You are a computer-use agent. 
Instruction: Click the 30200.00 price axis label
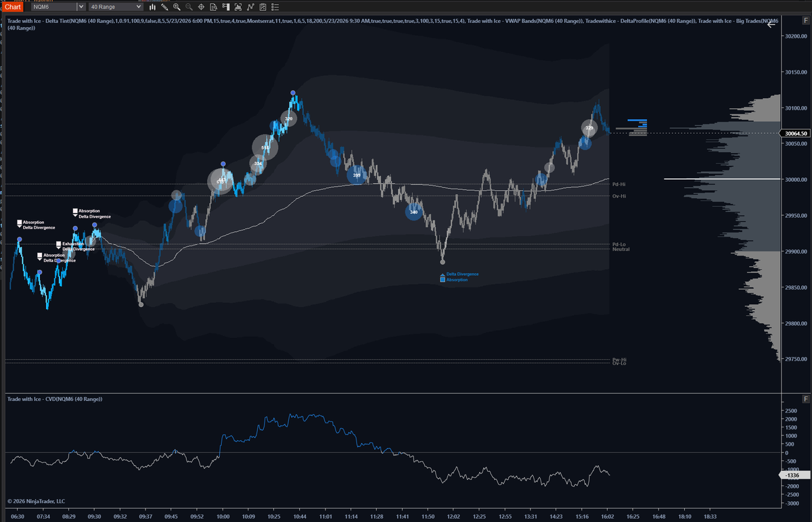(x=796, y=37)
